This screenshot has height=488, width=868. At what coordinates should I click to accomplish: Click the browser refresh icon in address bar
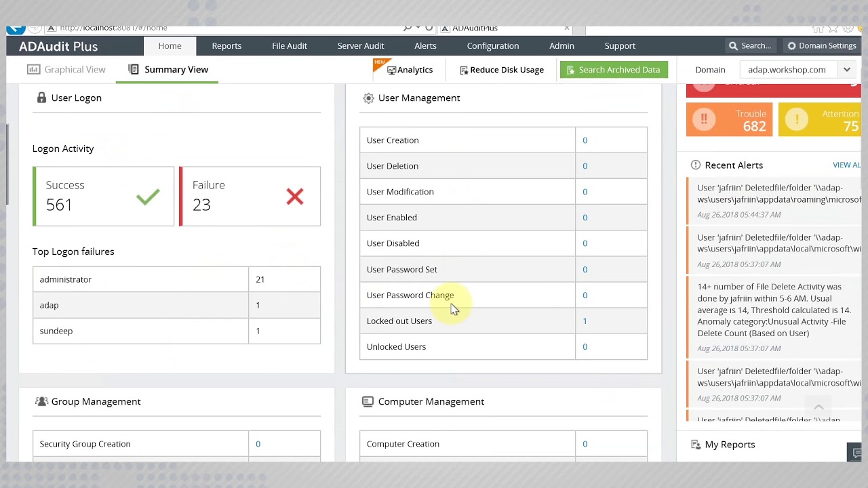click(x=429, y=28)
